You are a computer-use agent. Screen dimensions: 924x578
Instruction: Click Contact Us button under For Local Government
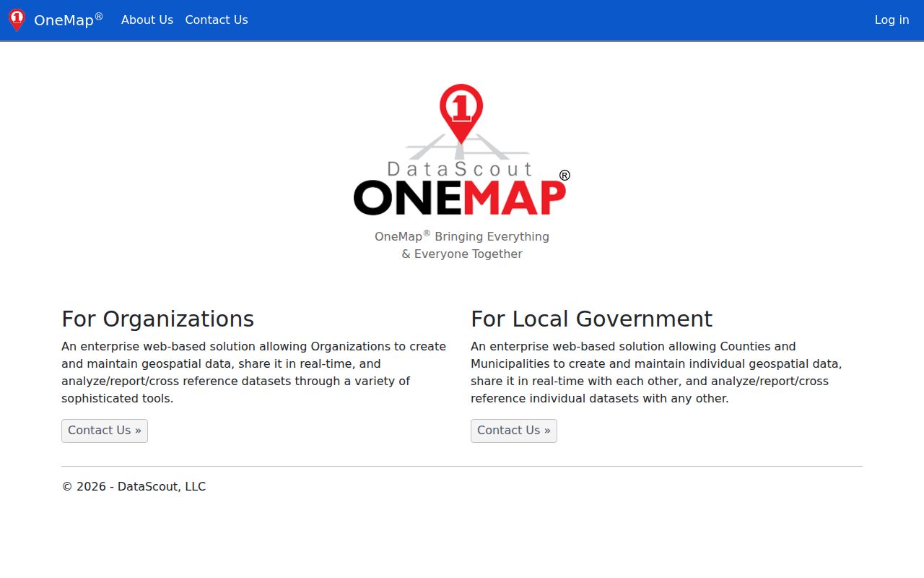(x=514, y=431)
